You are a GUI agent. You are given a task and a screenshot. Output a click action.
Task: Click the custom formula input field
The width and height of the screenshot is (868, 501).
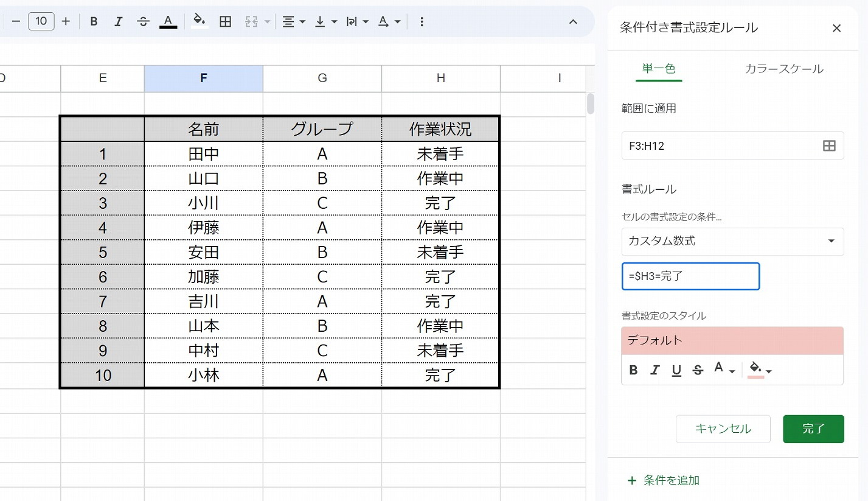pos(690,276)
